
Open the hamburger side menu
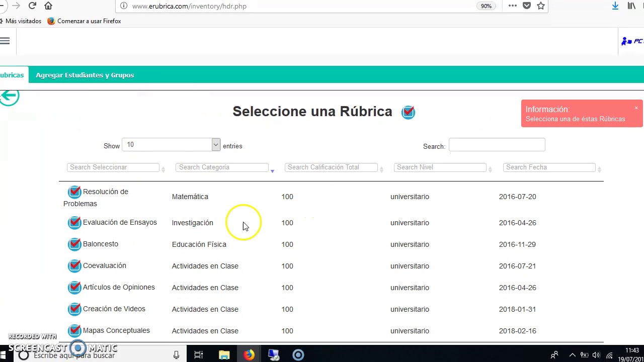click(x=5, y=41)
